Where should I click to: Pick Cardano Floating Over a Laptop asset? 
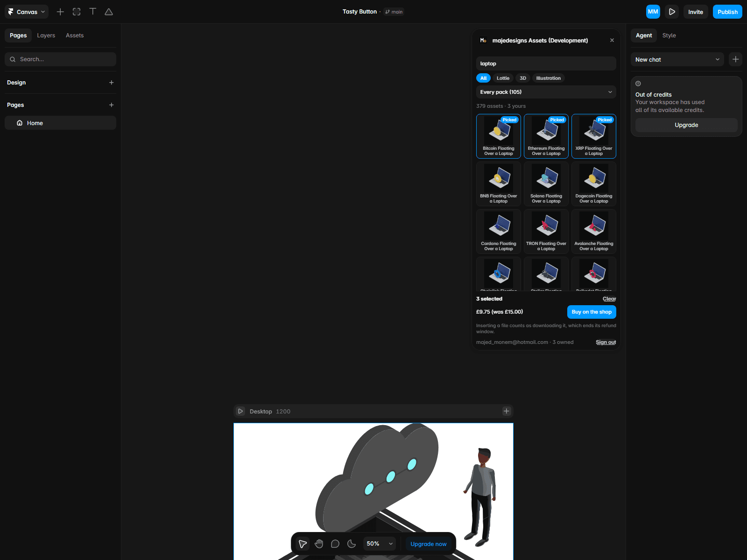(499, 231)
